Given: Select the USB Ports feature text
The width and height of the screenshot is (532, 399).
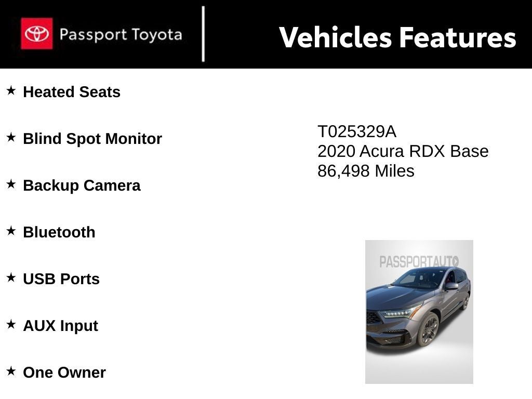Looking at the screenshot, I should pos(61,279).
